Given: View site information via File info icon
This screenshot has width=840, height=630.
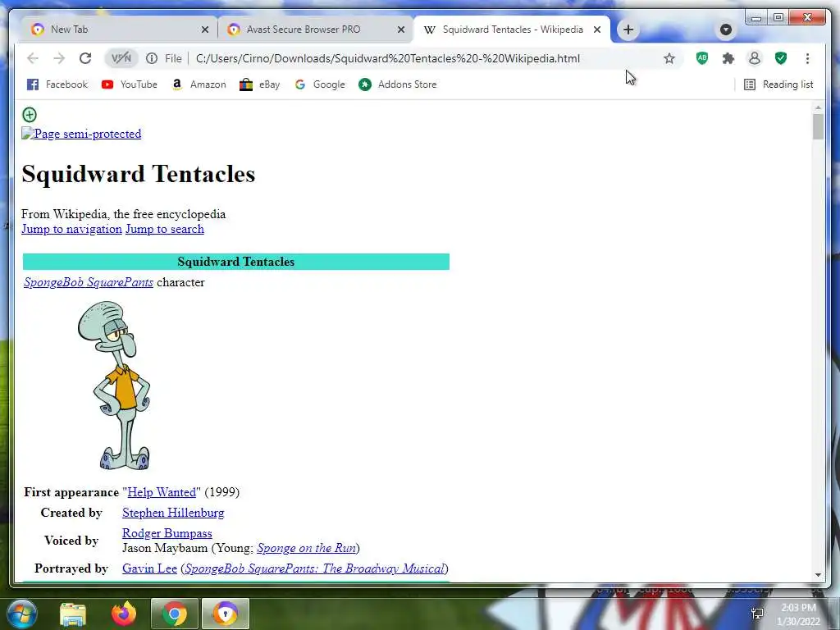Looking at the screenshot, I should tap(152, 58).
